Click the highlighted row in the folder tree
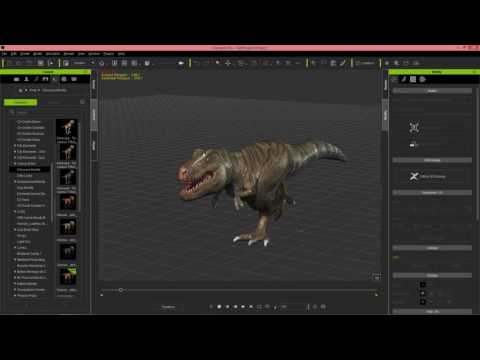 click(x=29, y=170)
